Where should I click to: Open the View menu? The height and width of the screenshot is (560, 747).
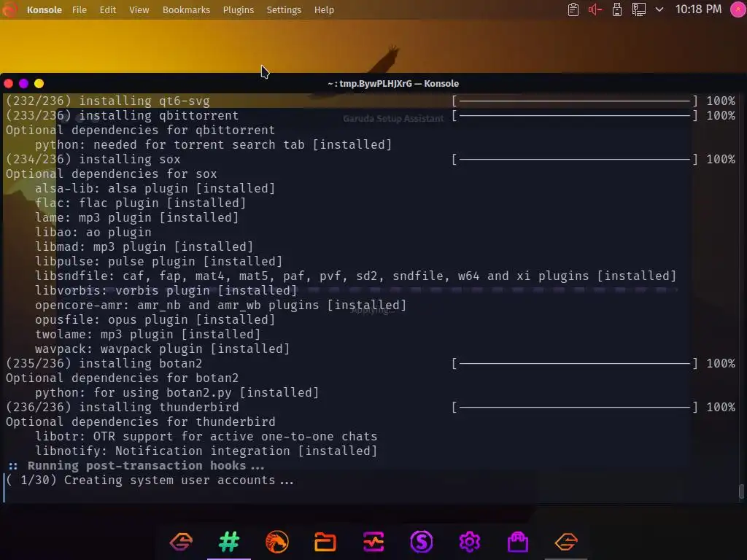(139, 10)
